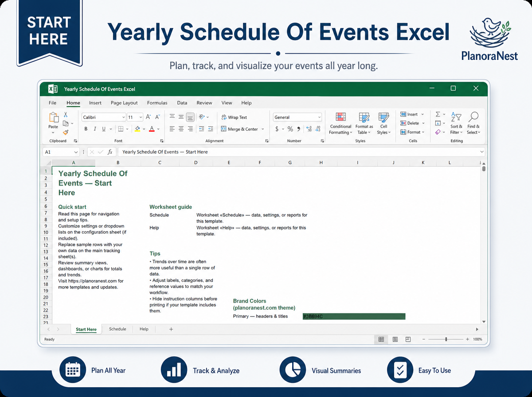Click the zoom slider handle
532x397 pixels.
(446, 339)
